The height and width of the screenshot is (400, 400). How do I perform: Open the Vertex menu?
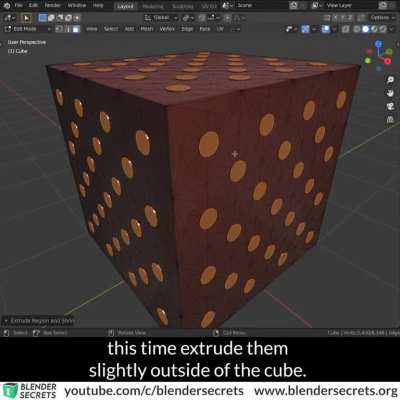click(x=167, y=29)
